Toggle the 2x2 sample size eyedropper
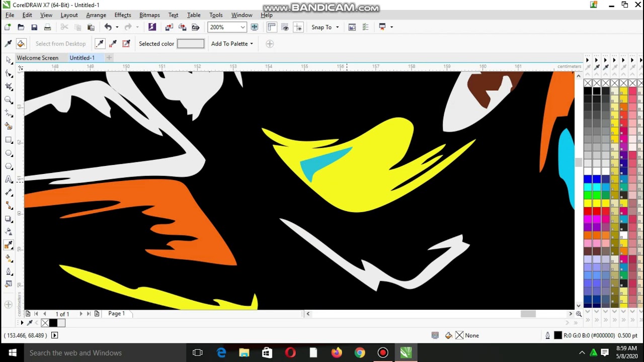The image size is (644, 362). tap(113, 44)
